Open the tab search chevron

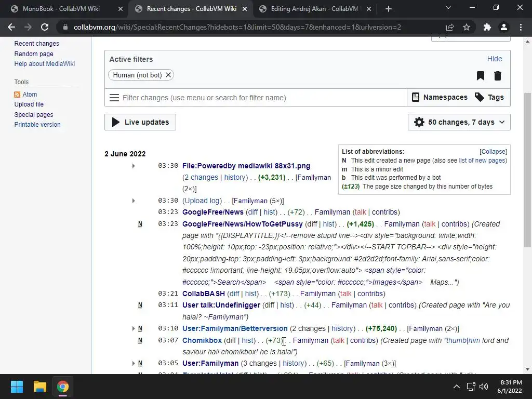[448, 7]
